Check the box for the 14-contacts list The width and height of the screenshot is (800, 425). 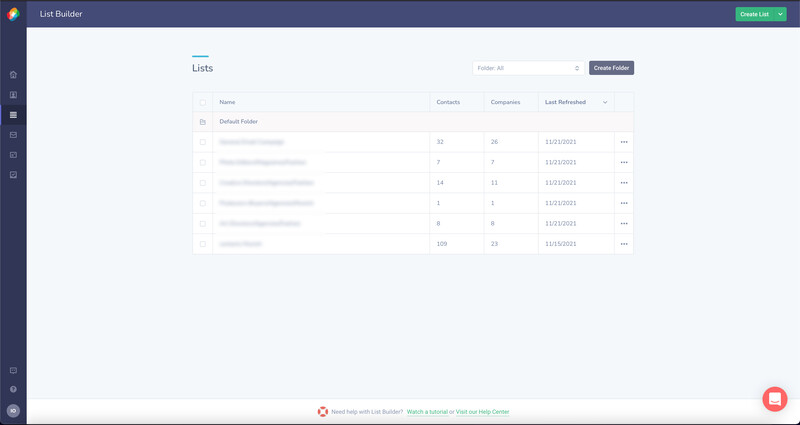click(203, 183)
